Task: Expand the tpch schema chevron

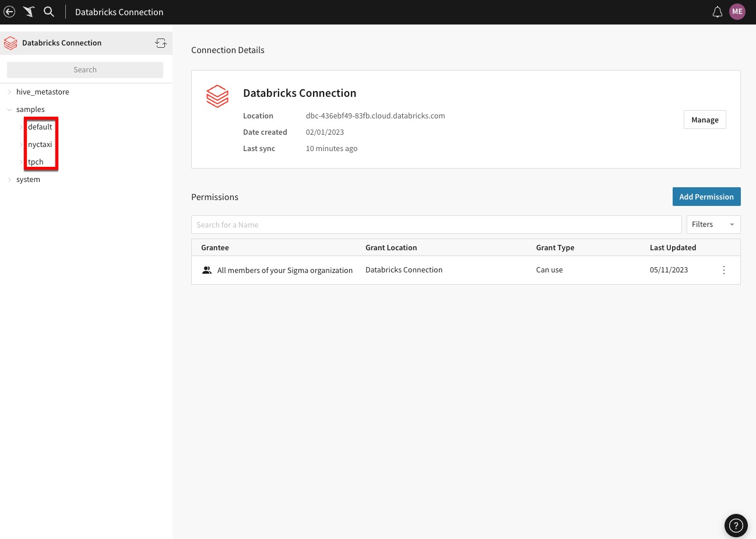Action: tap(22, 162)
